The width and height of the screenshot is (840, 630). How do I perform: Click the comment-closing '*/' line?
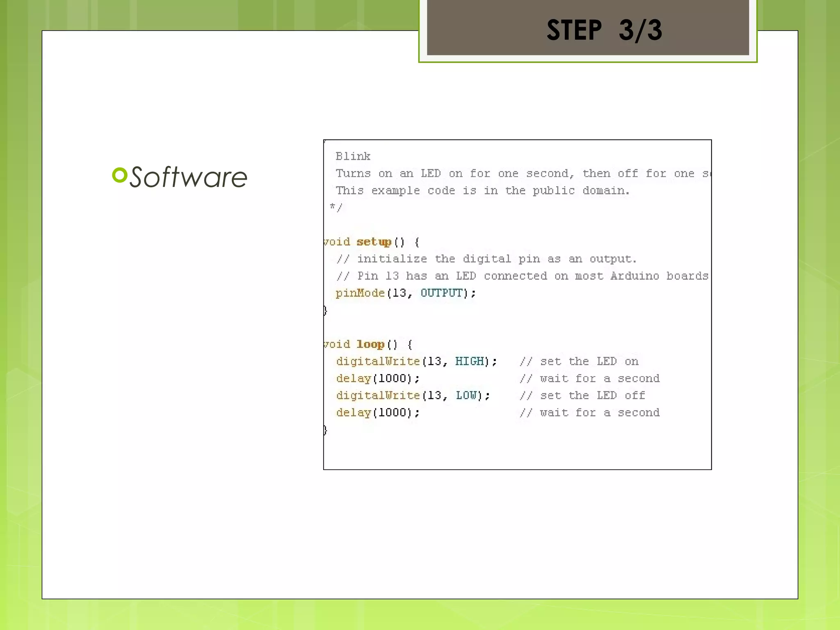click(x=336, y=208)
